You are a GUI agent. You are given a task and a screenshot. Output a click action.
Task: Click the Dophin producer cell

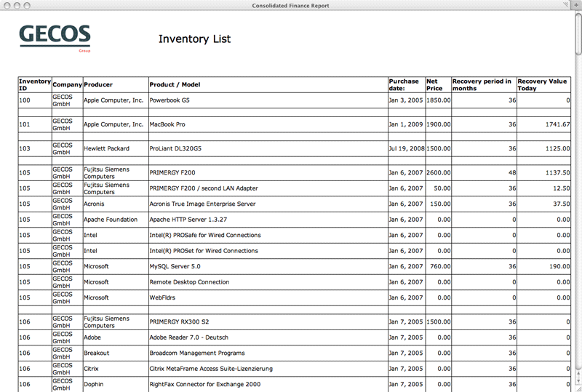pos(116,384)
